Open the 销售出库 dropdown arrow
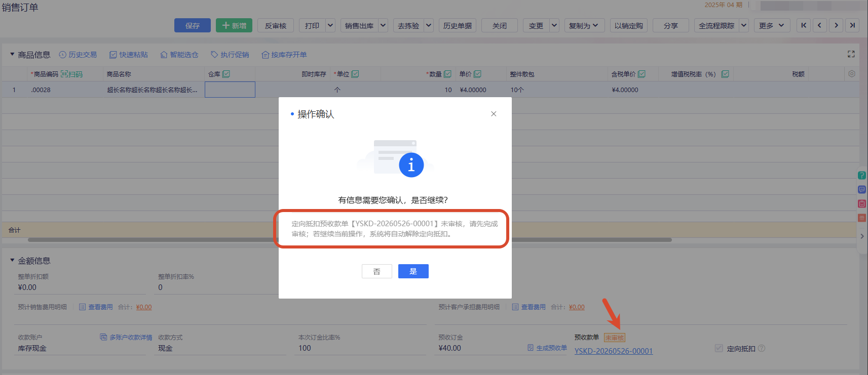Viewport: 868px width, 375px height. tap(383, 25)
